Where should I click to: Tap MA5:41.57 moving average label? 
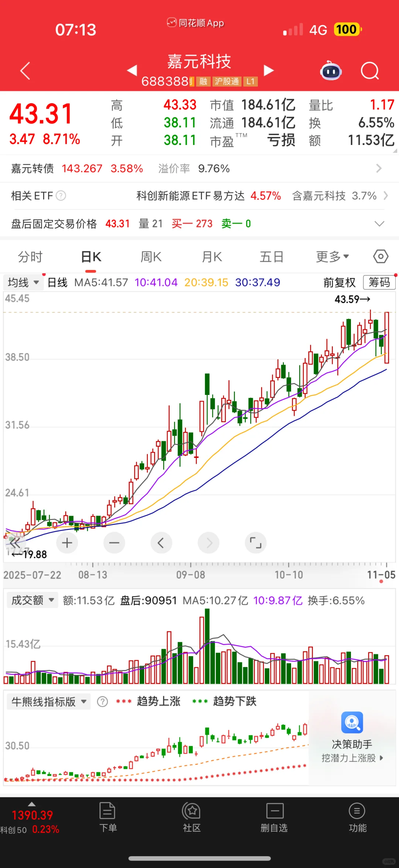click(101, 283)
